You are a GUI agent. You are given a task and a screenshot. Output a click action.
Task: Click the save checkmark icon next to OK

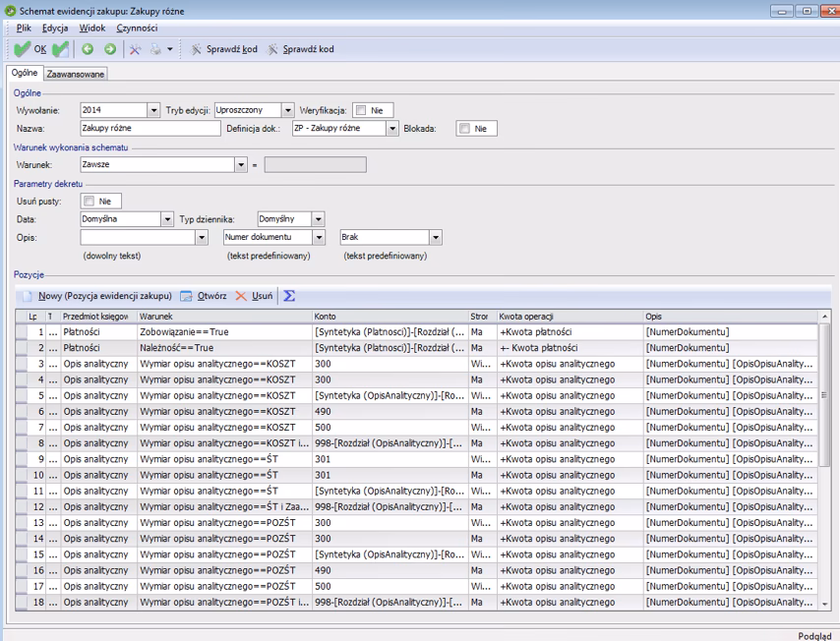point(60,49)
